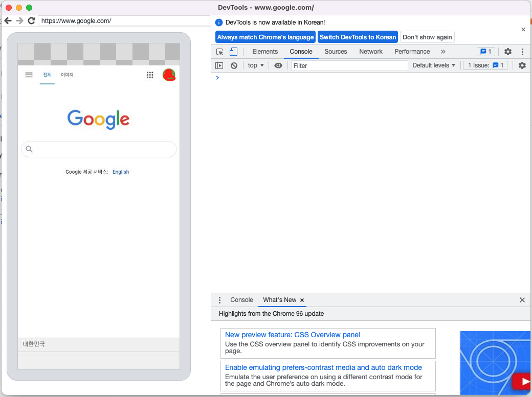
Task: Activate the inspect element picker tool
Action: click(220, 52)
